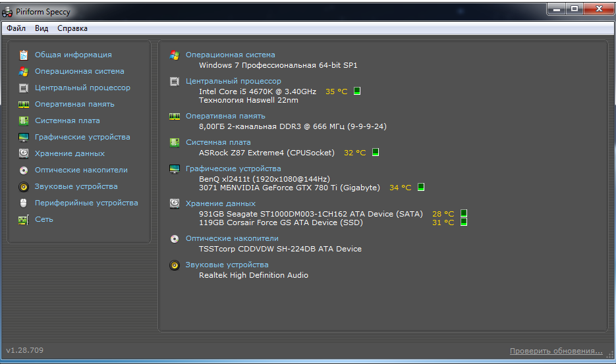Open Оптические накопители heading link in summary
The image size is (616, 364).
(232, 239)
